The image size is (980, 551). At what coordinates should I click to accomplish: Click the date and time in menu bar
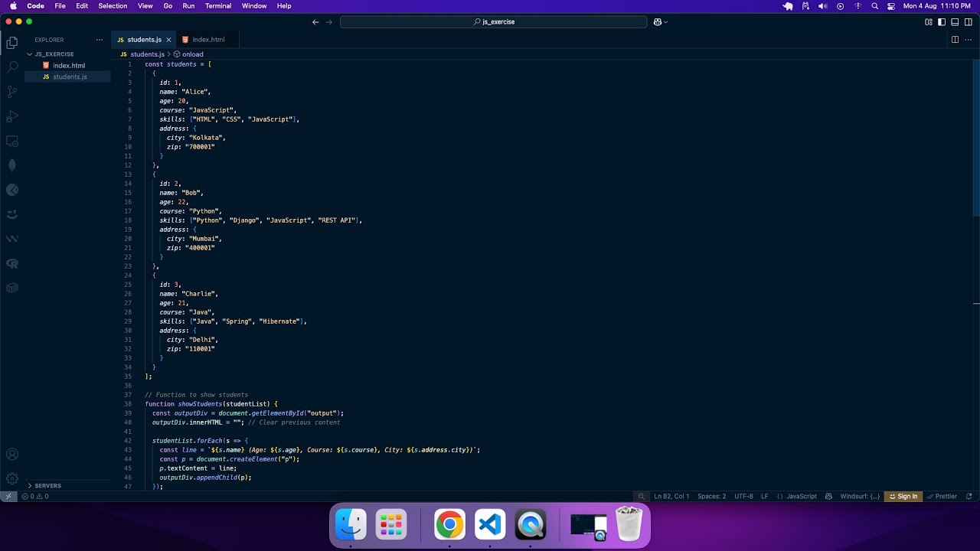click(937, 6)
